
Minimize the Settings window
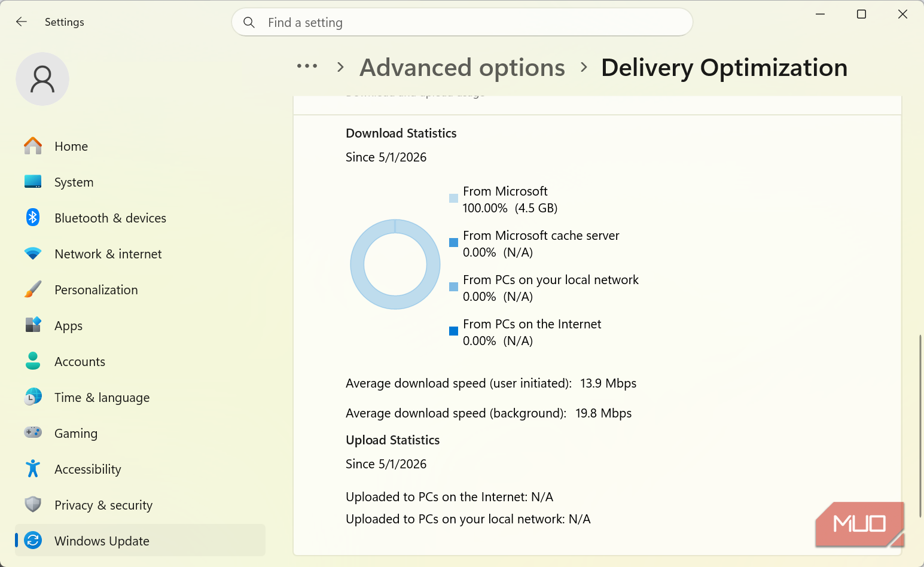tap(821, 14)
